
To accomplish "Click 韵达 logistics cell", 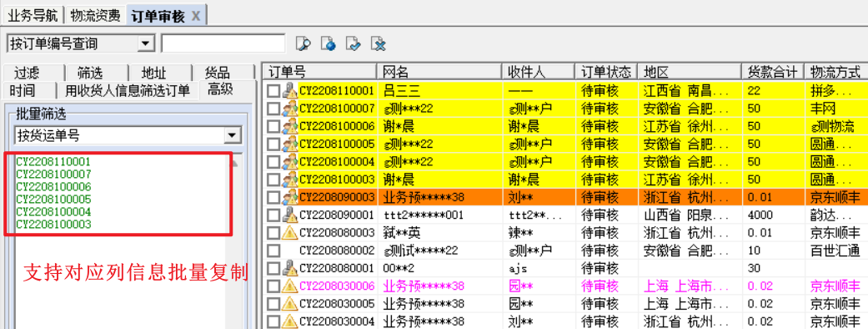I will (831, 215).
